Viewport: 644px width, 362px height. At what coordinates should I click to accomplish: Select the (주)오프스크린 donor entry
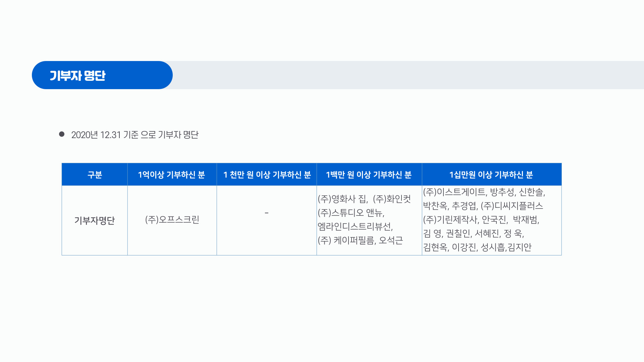172,220
